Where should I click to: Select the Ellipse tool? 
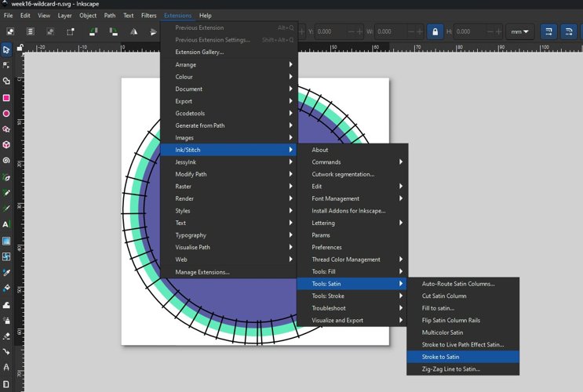[6, 114]
